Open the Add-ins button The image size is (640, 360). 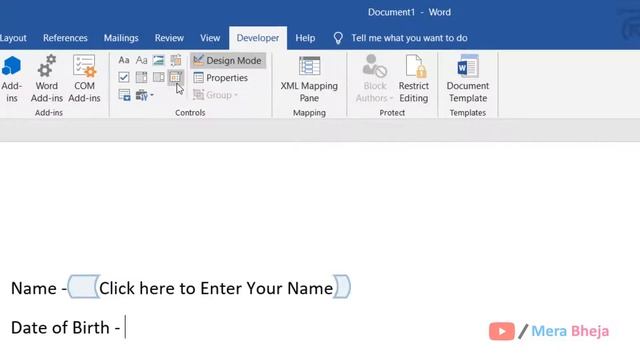11,79
